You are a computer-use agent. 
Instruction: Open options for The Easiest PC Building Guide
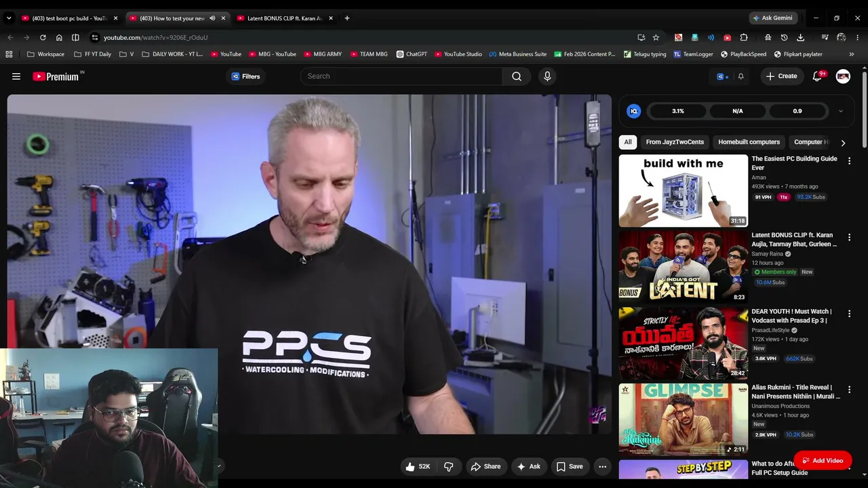point(849,161)
